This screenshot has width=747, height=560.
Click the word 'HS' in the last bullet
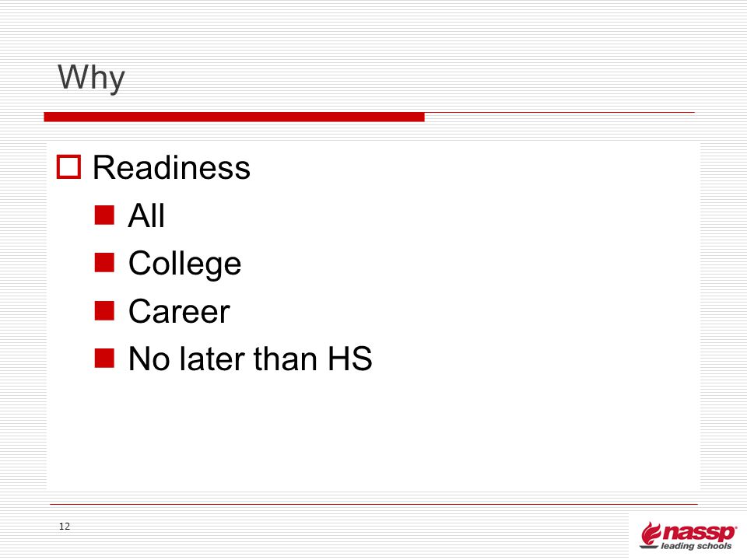tap(350, 359)
